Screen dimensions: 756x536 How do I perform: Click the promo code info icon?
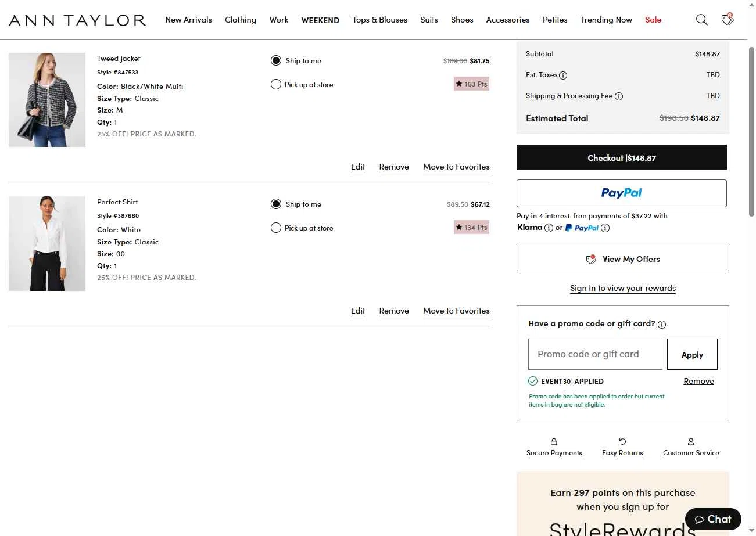pyautogui.click(x=662, y=325)
